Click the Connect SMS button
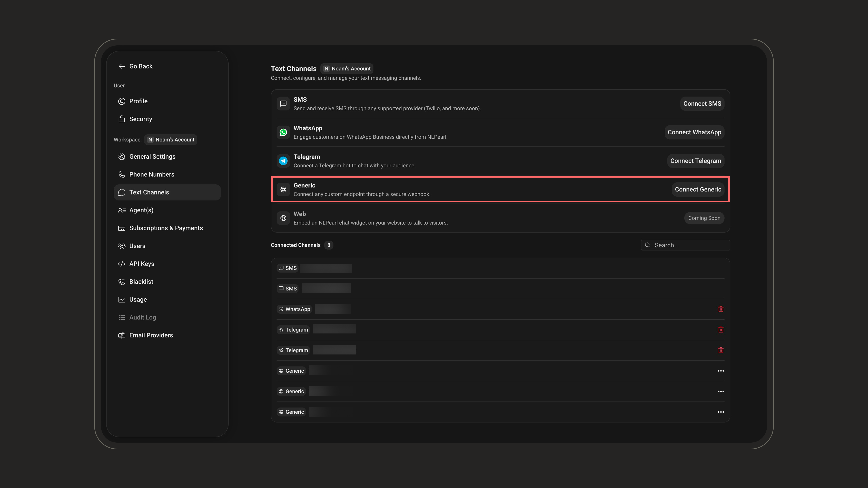 click(702, 104)
